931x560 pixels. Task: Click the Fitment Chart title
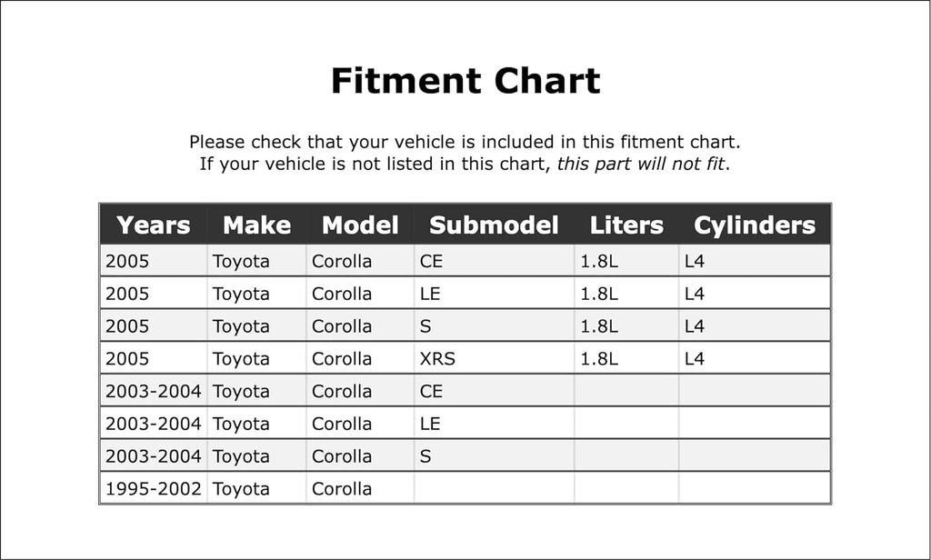pyautogui.click(x=465, y=81)
